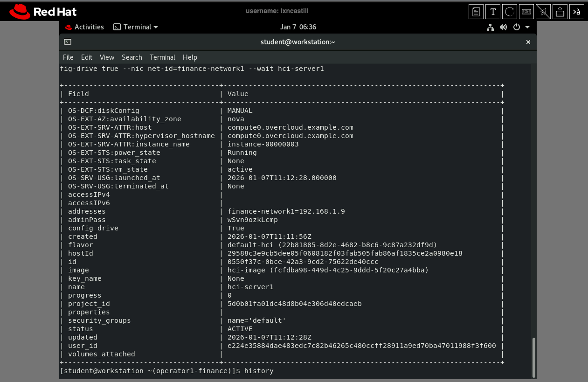Image resolution: width=588 pixels, height=382 pixels.
Task: Open the Search menu in the terminal
Action: coord(131,57)
